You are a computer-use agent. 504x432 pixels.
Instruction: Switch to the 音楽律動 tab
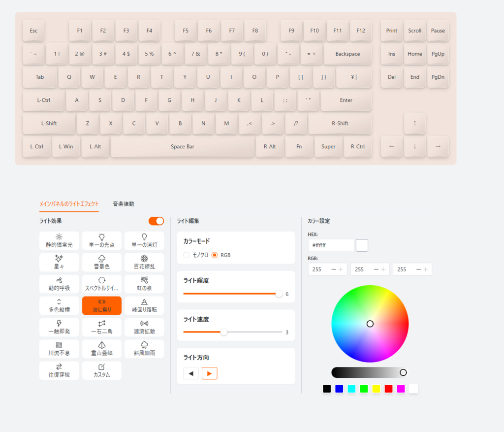pos(123,203)
